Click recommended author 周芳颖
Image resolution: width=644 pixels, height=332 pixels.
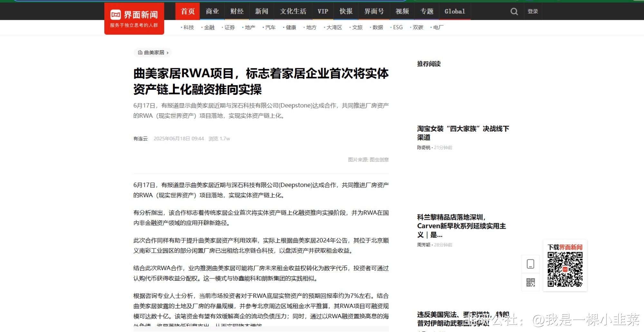click(x=423, y=245)
